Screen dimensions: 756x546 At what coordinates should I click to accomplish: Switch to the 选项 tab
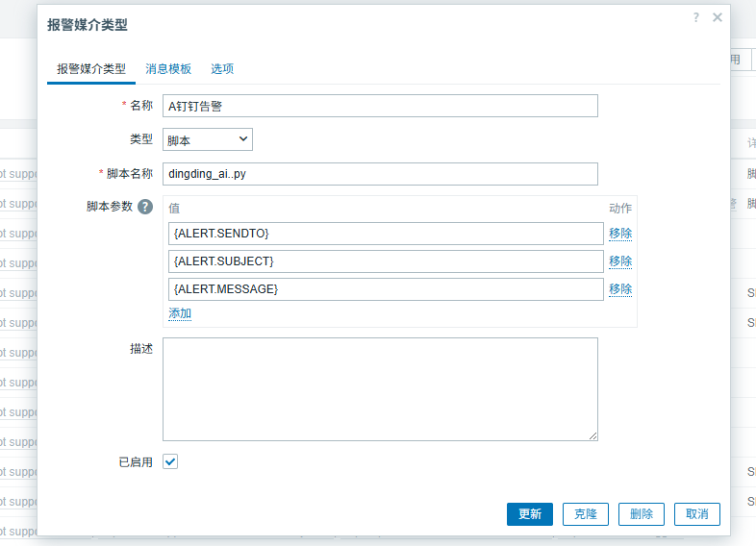tap(222, 69)
